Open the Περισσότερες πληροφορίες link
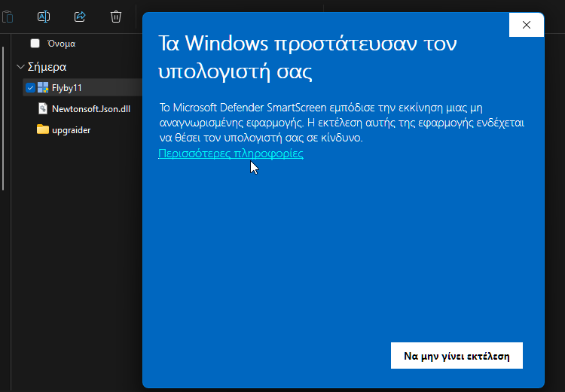This screenshot has width=565, height=392. click(231, 153)
